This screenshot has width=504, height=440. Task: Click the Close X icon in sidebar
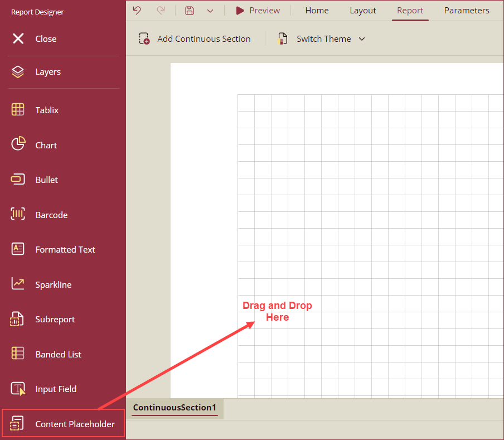(18, 38)
